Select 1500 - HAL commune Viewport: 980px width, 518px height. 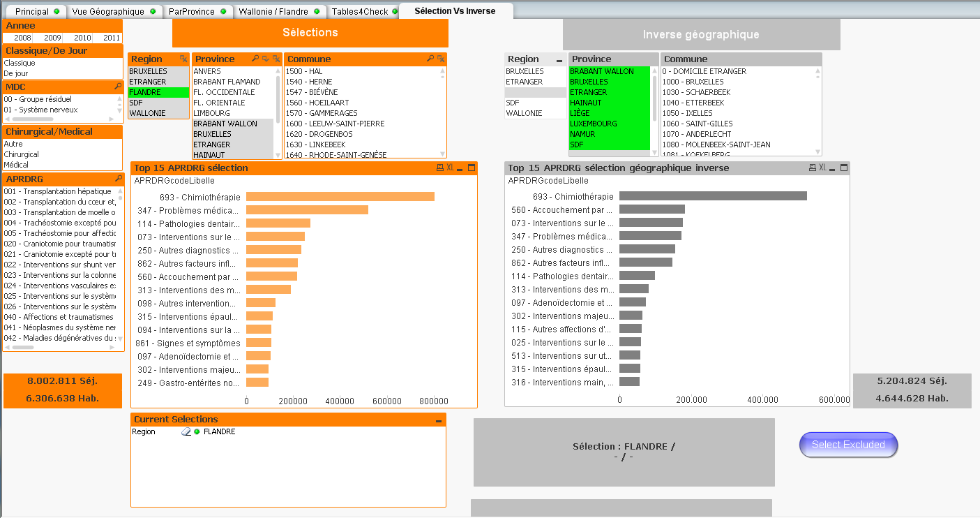click(x=361, y=71)
